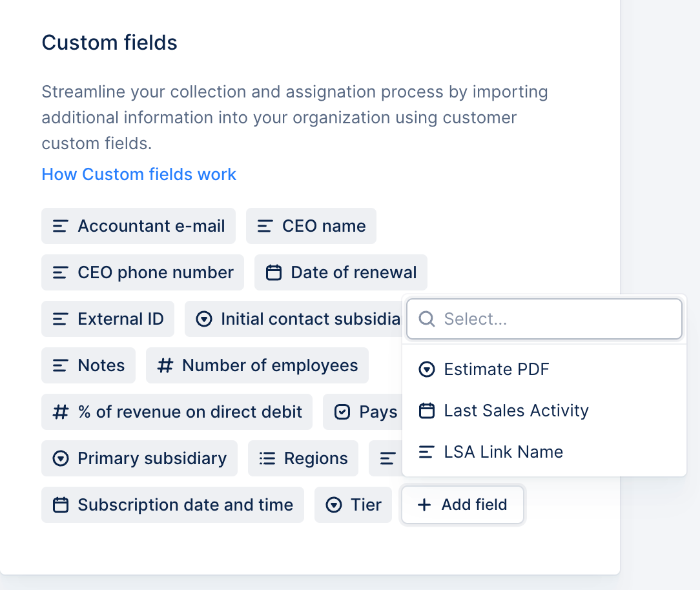This screenshot has width=700, height=590.
Task: Click the plus icon on Add field
Action: (x=424, y=505)
